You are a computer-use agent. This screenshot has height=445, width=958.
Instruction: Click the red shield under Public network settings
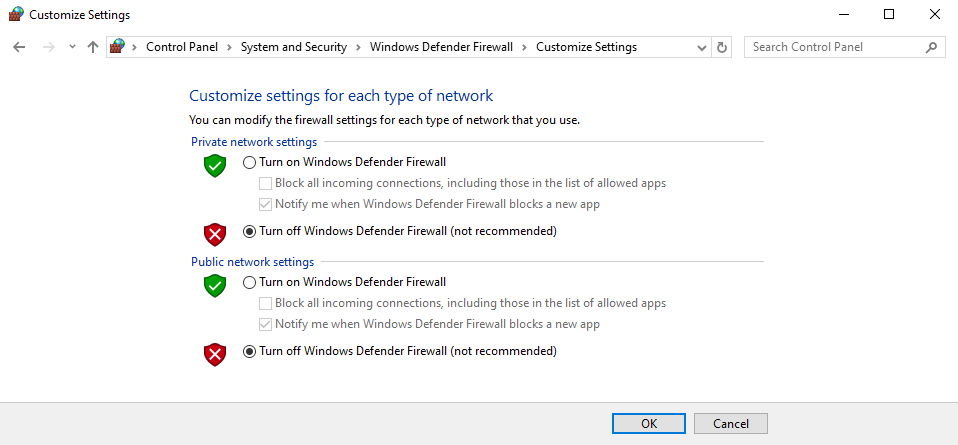(215, 354)
